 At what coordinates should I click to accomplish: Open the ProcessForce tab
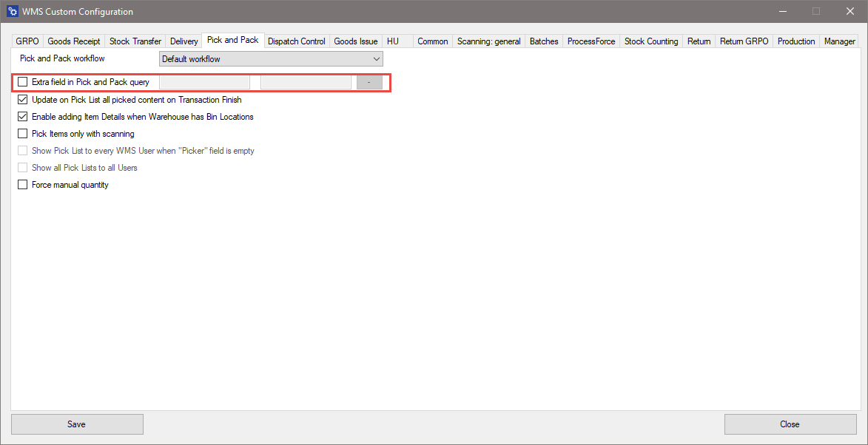pyautogui.click(x=591, y=41)
